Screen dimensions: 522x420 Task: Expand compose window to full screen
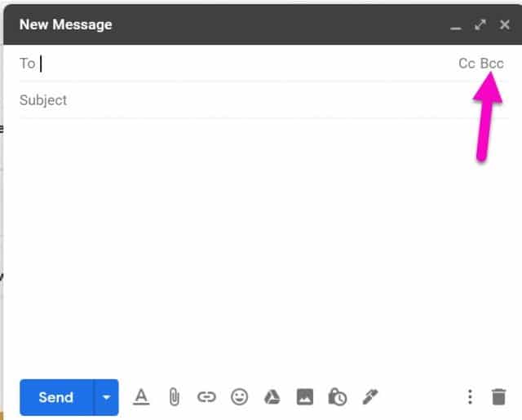click(x=480, y=24)
